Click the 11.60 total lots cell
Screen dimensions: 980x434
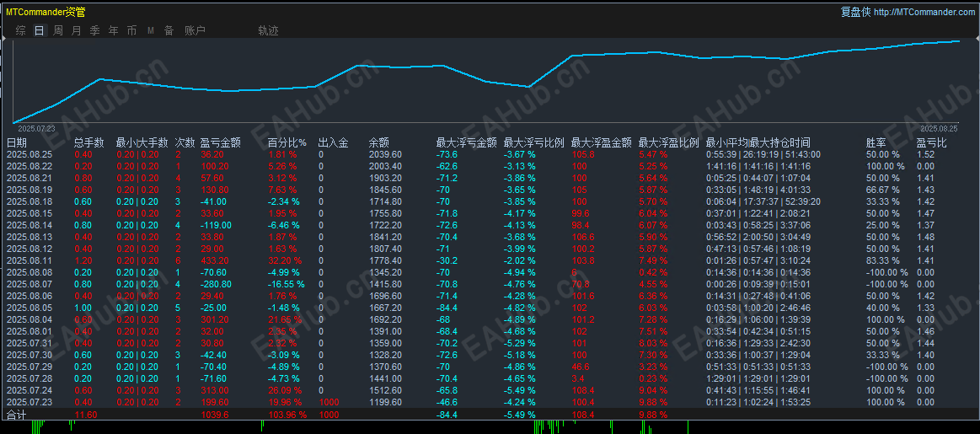coord(85,415)
